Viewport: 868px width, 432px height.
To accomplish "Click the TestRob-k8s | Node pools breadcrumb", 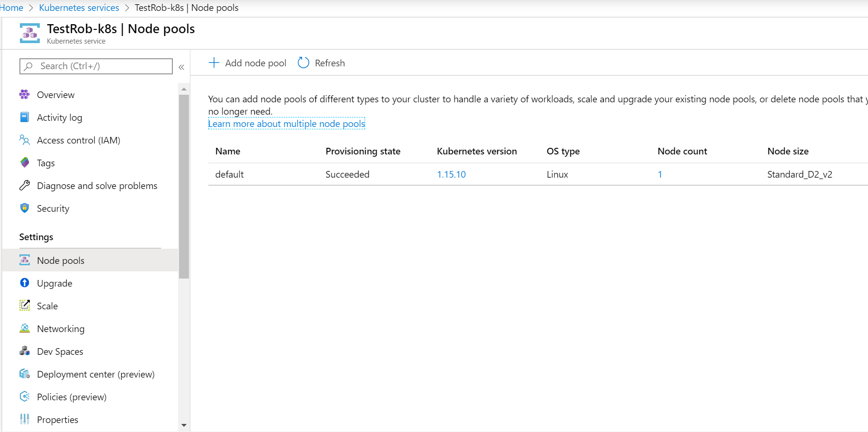I will [x=187, y=8].
